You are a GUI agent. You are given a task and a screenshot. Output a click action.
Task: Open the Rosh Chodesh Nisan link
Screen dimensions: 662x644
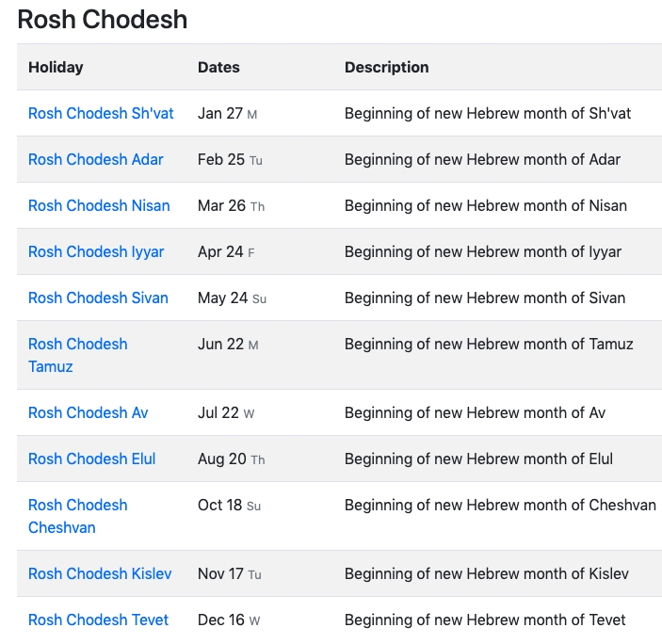tap(99, 205)
